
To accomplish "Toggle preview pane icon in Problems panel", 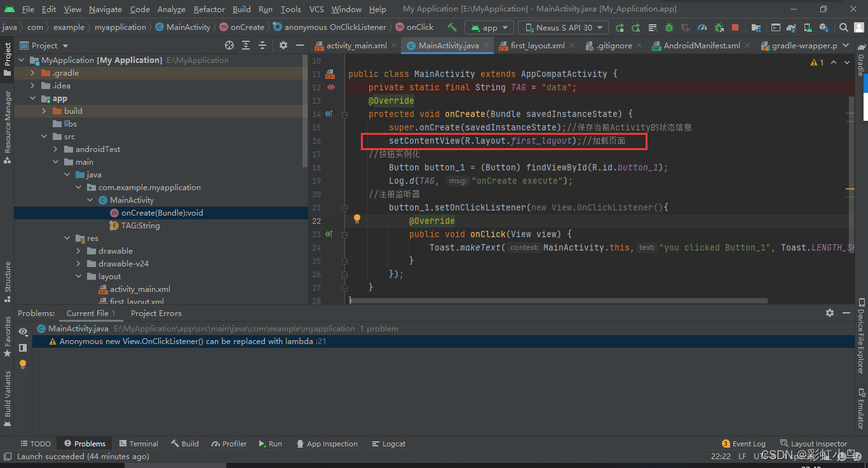I will tap(23, 348).
